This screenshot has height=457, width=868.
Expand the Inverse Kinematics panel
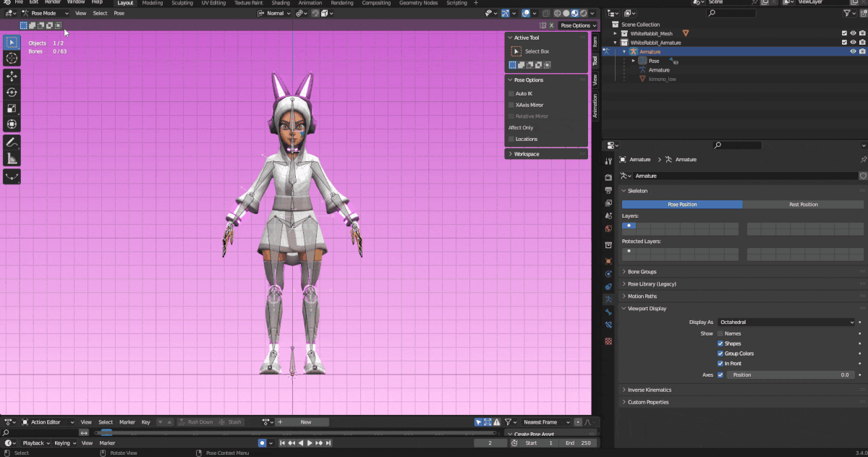click(649, 390)
